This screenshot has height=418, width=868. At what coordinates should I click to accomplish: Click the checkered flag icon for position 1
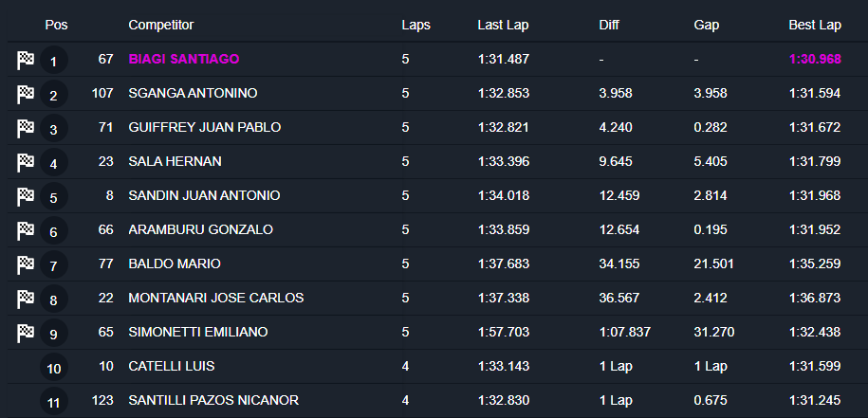[x=26, y=61]
